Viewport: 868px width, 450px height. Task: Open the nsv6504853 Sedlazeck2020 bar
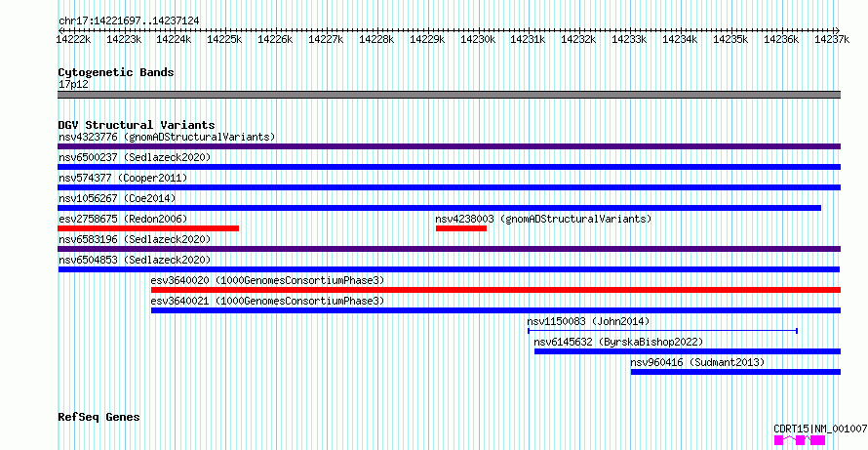(449, 269)
